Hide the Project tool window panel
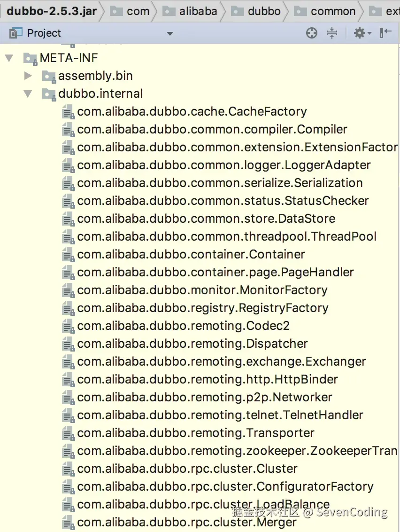This screenshot has height=532, width=400. tap(385, 33)
